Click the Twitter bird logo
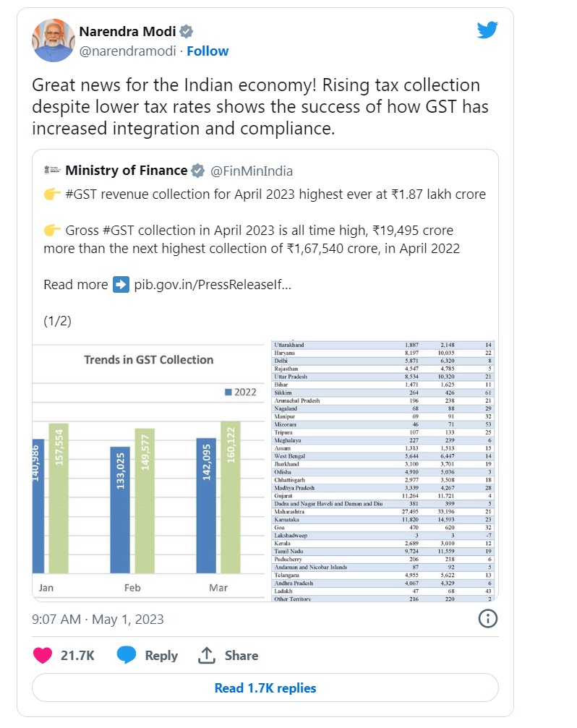577x728 pixels. (488, 30)
